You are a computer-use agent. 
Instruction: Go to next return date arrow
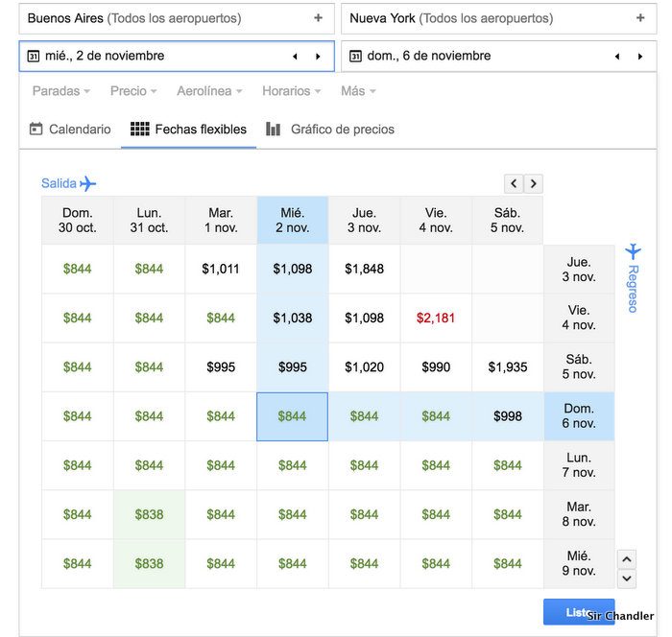point(640,56)
